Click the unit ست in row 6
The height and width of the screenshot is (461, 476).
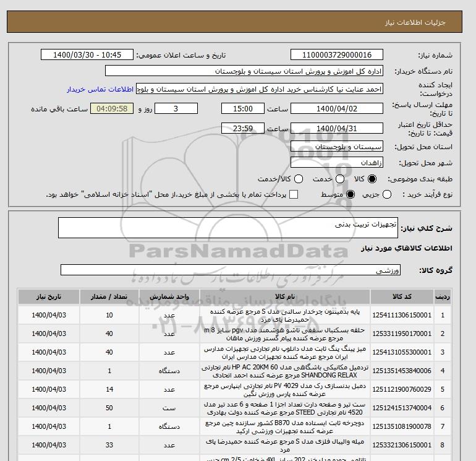click(x=169, y=408)
